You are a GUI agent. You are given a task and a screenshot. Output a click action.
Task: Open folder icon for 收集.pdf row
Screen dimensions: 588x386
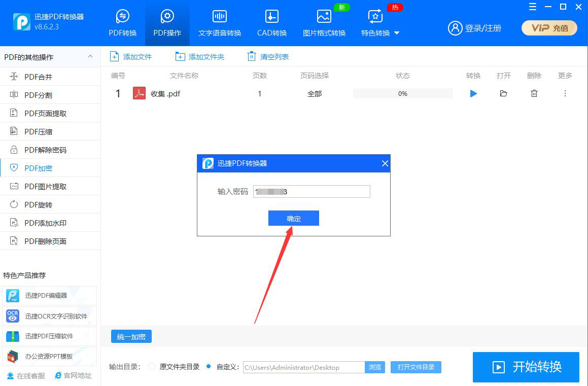[x=504, y=93]
